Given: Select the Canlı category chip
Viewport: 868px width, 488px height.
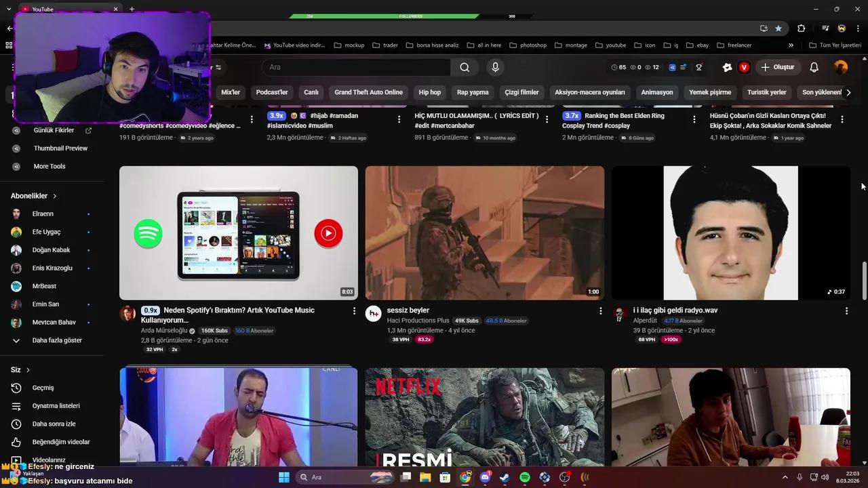Looking at the screenshot, I should [x=311, y=92].
